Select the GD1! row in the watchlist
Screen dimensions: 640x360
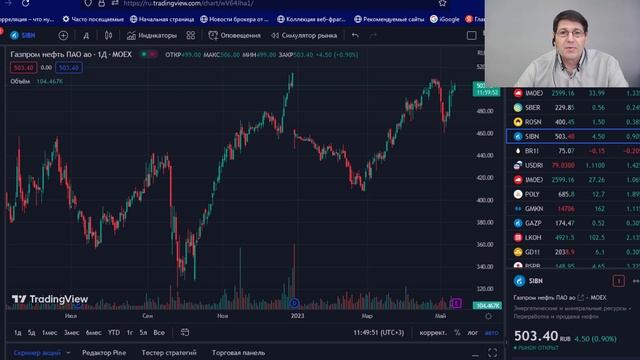pyautogui.click(x=573, y=252)
